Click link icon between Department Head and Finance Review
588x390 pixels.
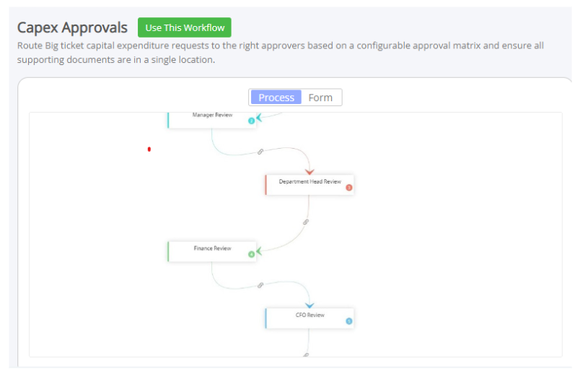click(306, 222)
